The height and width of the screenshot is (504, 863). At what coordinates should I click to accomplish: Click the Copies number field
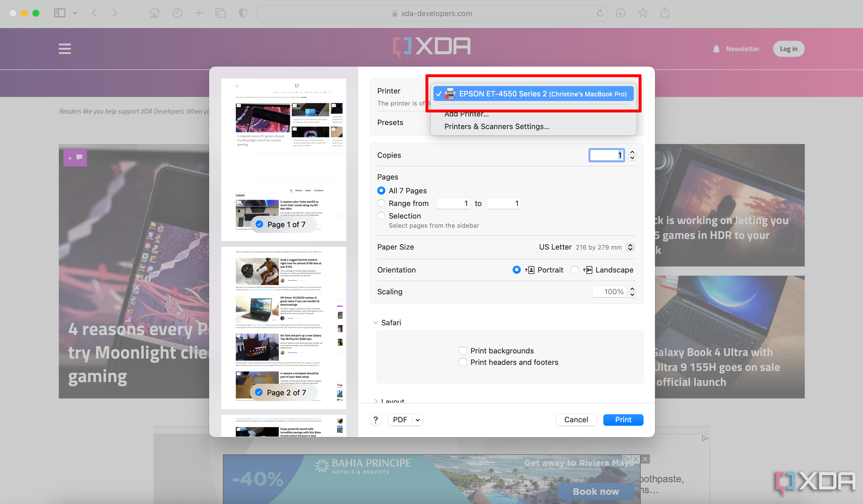click(x=606, y=155)
